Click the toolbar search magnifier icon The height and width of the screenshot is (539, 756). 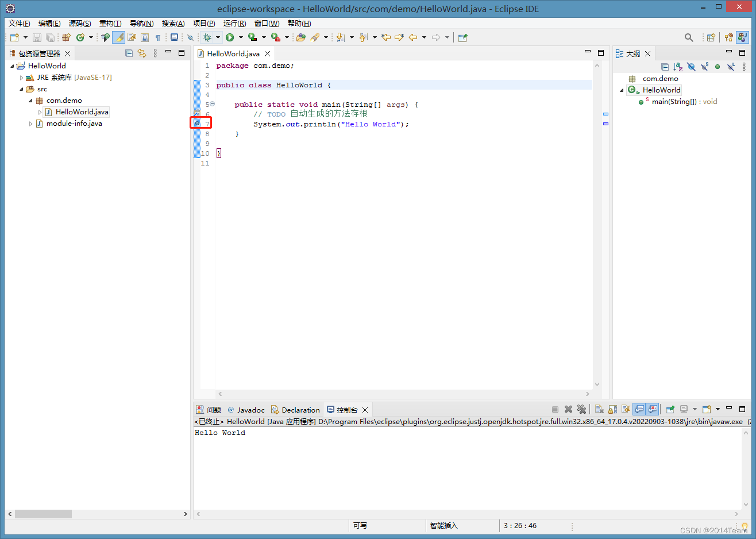click(x=689, y=37)
